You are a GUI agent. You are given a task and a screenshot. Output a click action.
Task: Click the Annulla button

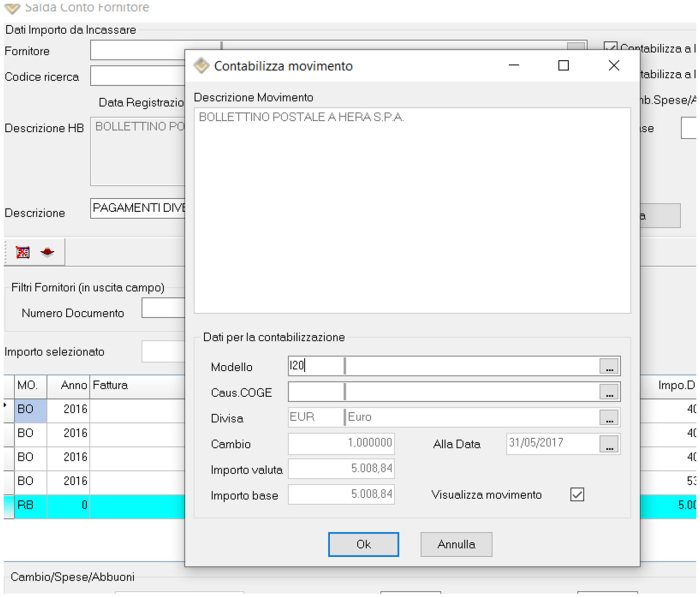coord(456,544)
